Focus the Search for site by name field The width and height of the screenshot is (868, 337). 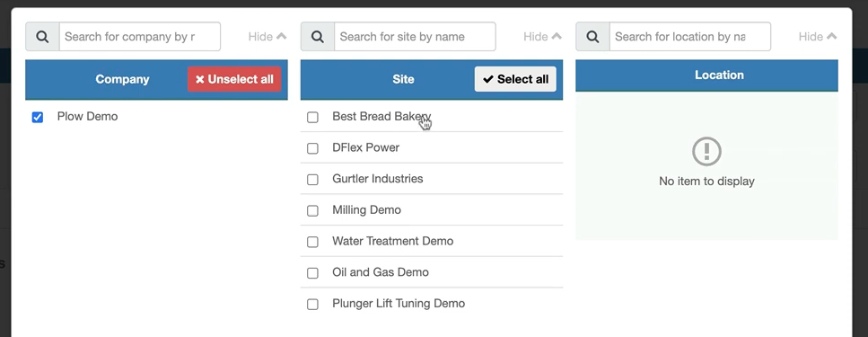[x=416, y=37]
